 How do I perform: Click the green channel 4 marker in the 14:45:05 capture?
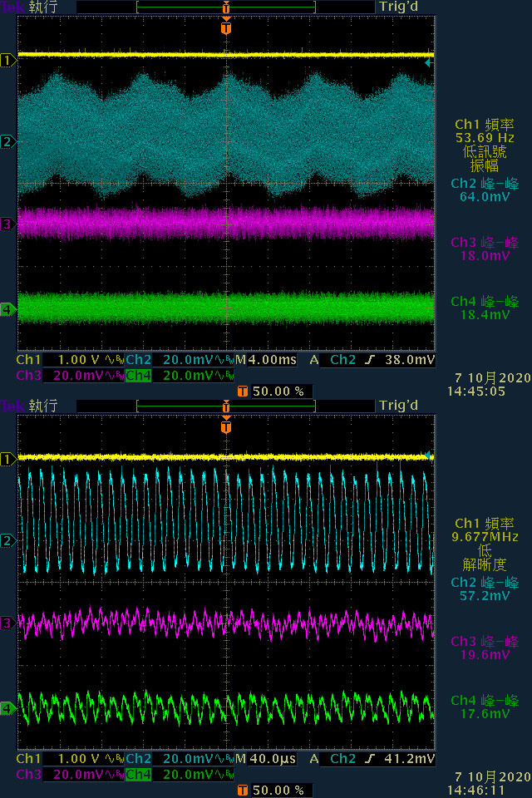(x=7, y=309)
